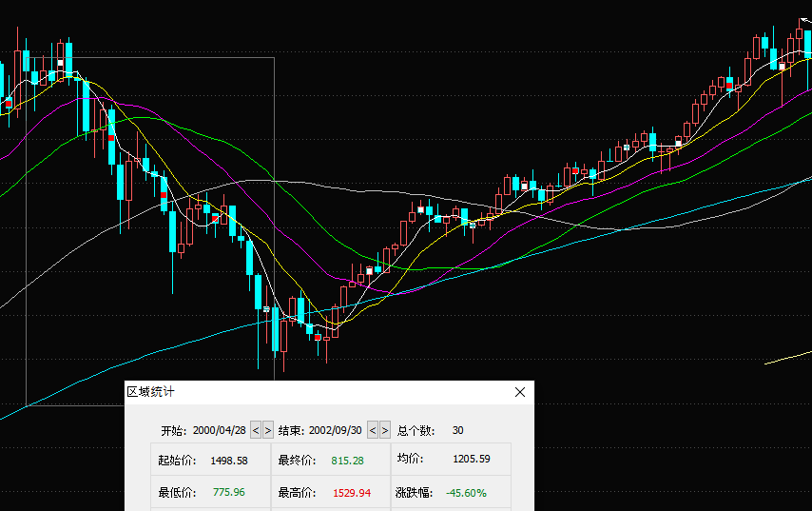Click the end date 2002/09/30
The height and width of the screenshot is (511, 812).
point(337,430)
